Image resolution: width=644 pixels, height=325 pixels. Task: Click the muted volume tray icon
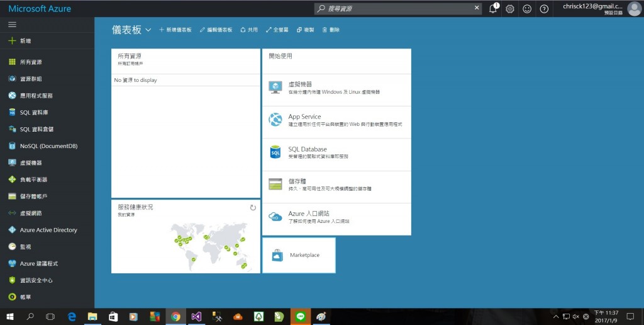click(x=576, y=317)
